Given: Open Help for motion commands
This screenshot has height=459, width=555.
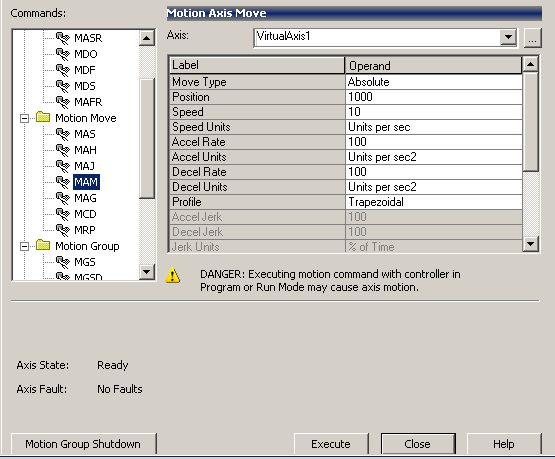Looking at the screenshot, I should coord(504,444).
